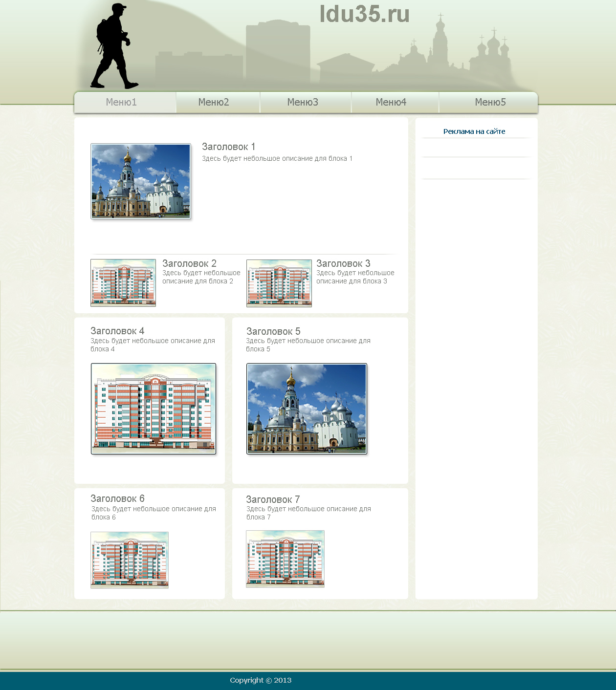The width and height of the screenshot is (616, 690).
Task: Click the walking hiker silhouette logo
Action: point(114,46)
